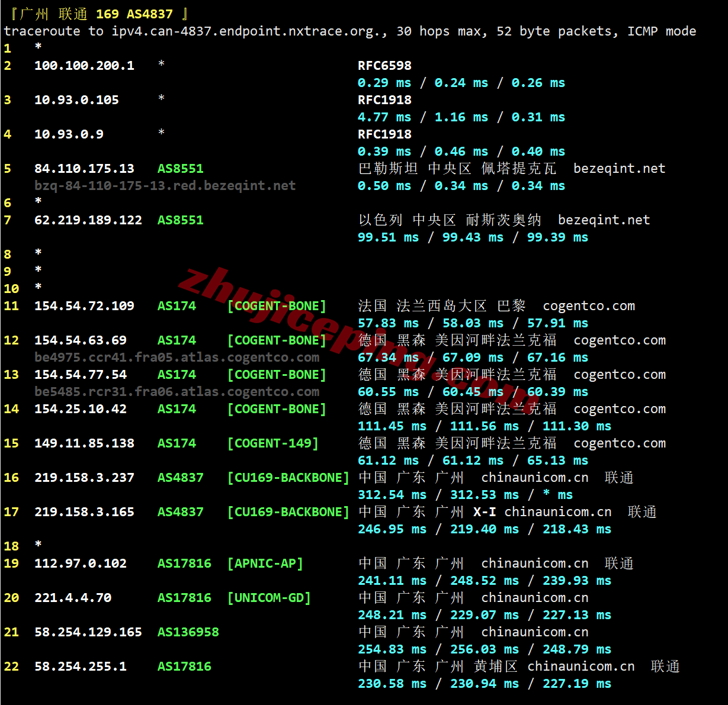Viewport: 728px width, 705px height.
Task: Select IP address 154.25.10.42
Action: [x=81, y=409]
